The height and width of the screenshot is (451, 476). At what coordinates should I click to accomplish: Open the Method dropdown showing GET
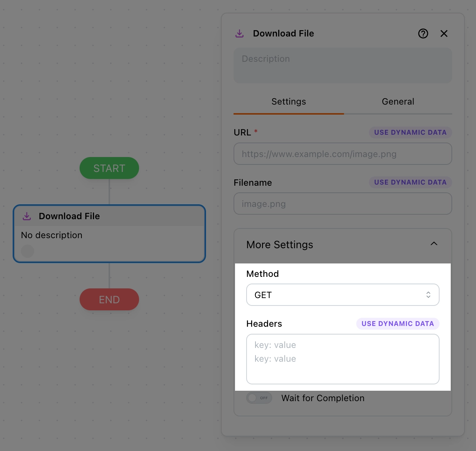click(x=342, y=295)
